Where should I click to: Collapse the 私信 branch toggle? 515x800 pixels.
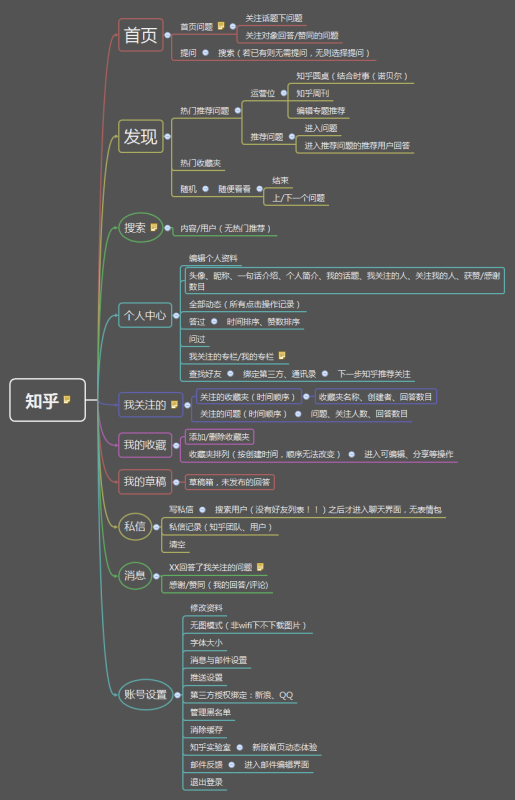tap(156, 527)
